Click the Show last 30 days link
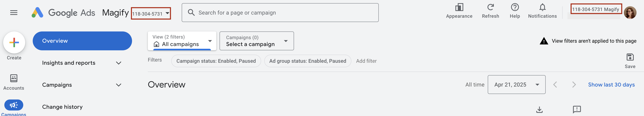Viewport: 644px width, 116px height. point(611,85)
